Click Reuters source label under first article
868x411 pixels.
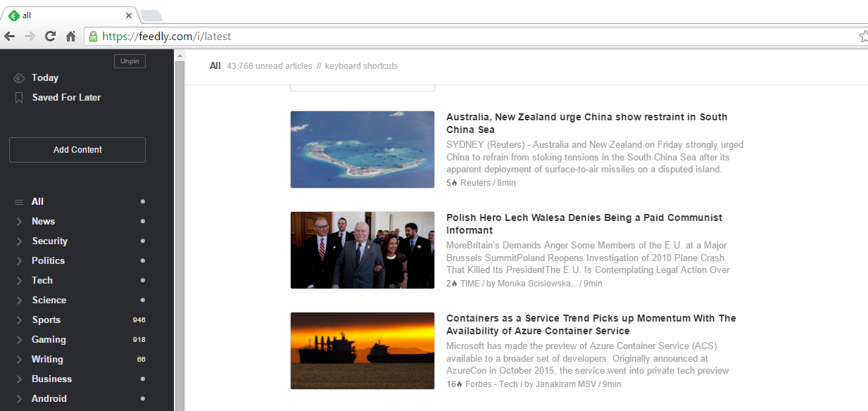475,183
